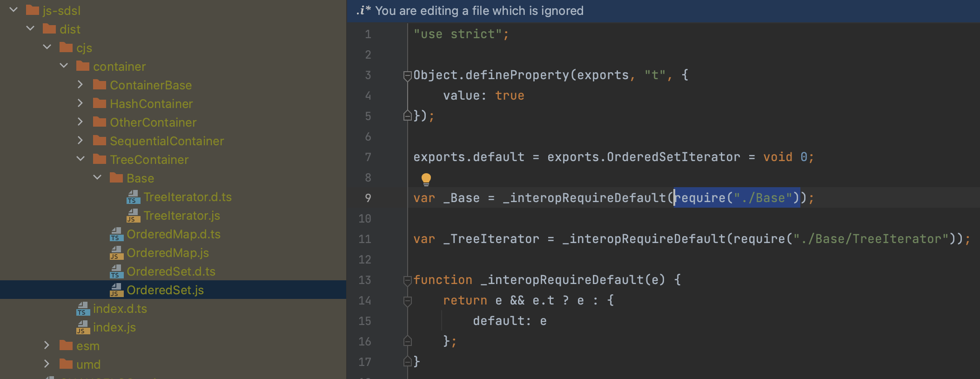
Task: Click the js-sdsl folder icon
Action: coord(33,10)
